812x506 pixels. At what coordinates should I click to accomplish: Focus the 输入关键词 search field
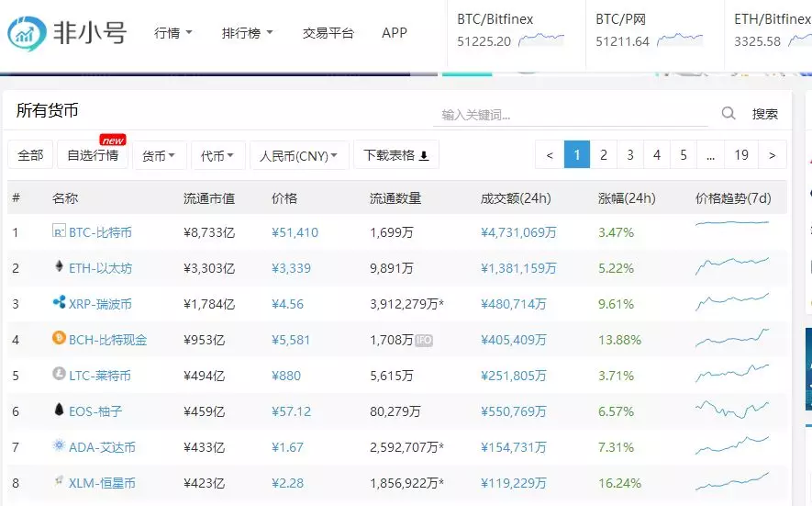571,115
